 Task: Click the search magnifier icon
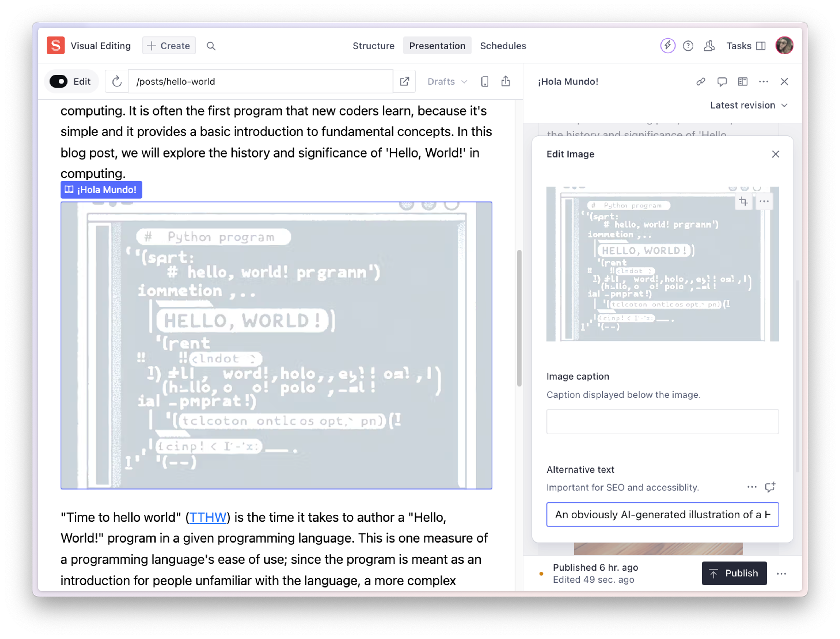click(211, 46)
